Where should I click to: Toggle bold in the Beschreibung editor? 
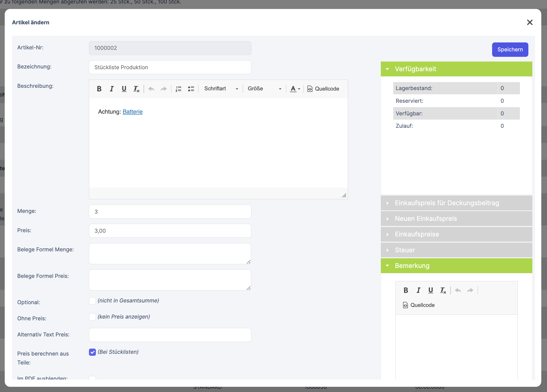point(99,89)
